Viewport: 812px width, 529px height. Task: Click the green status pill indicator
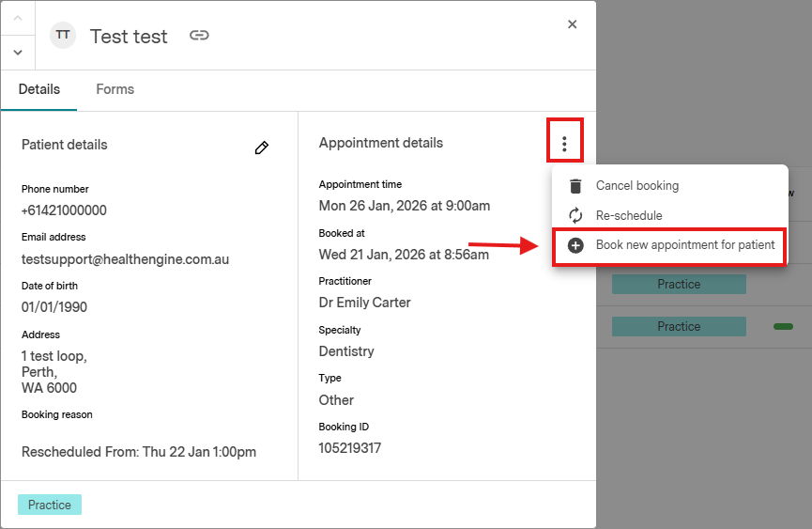(x=783, y=326)
